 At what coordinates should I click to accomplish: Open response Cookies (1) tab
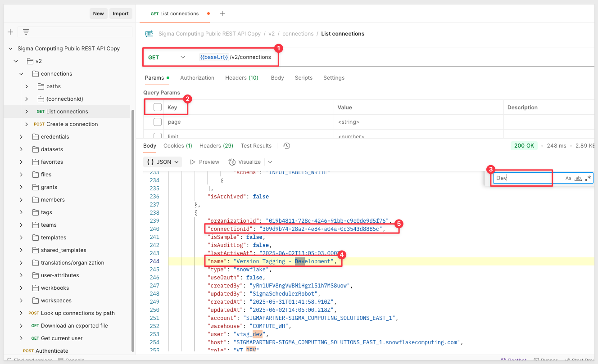[x=178, y=146]
